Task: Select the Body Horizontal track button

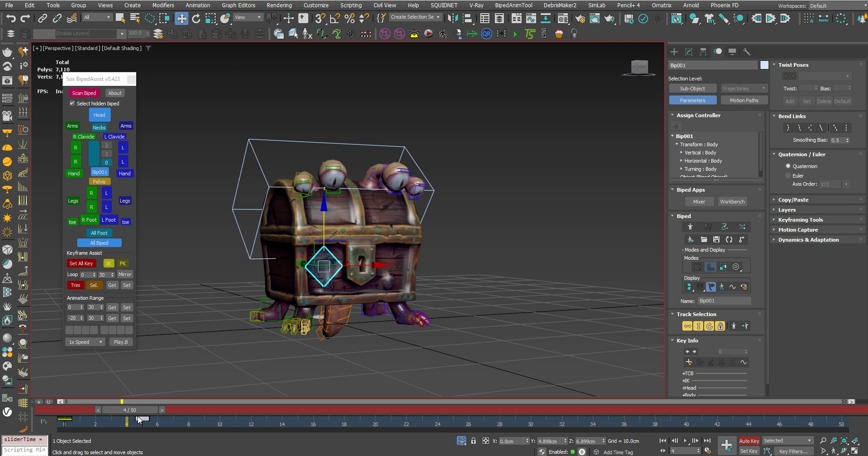Action: 687,326
